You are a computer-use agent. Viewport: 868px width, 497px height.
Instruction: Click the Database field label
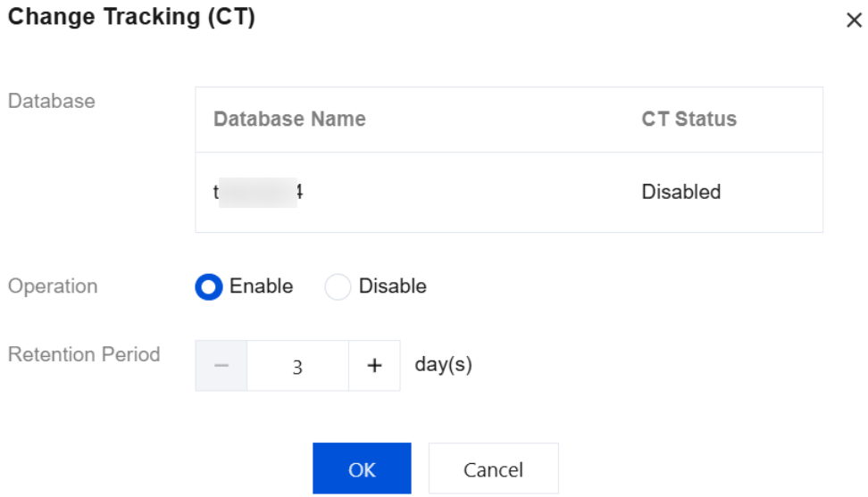51,101
